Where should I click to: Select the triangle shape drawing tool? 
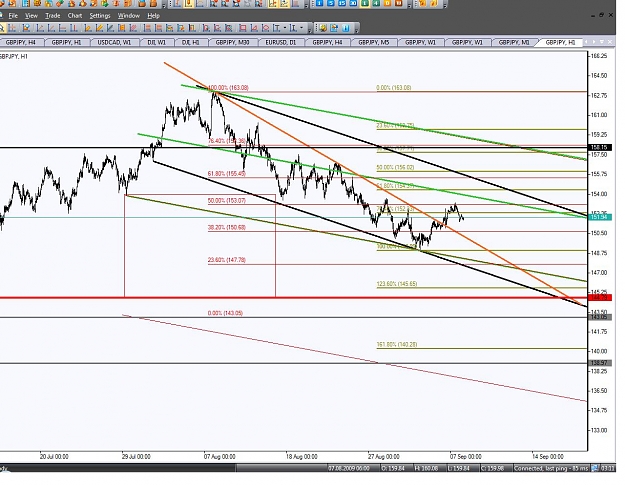pyautogui.click(x=254, y=28)
